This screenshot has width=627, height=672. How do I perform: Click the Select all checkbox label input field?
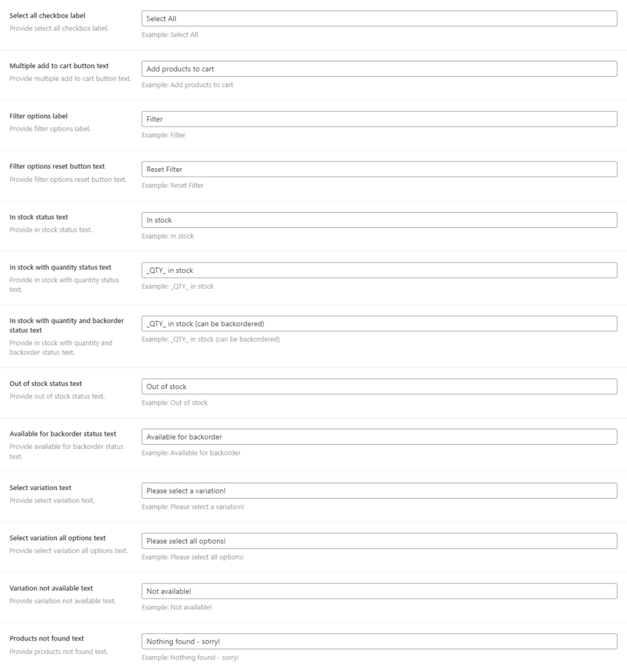pyautogui.click(x=379, y=18)
